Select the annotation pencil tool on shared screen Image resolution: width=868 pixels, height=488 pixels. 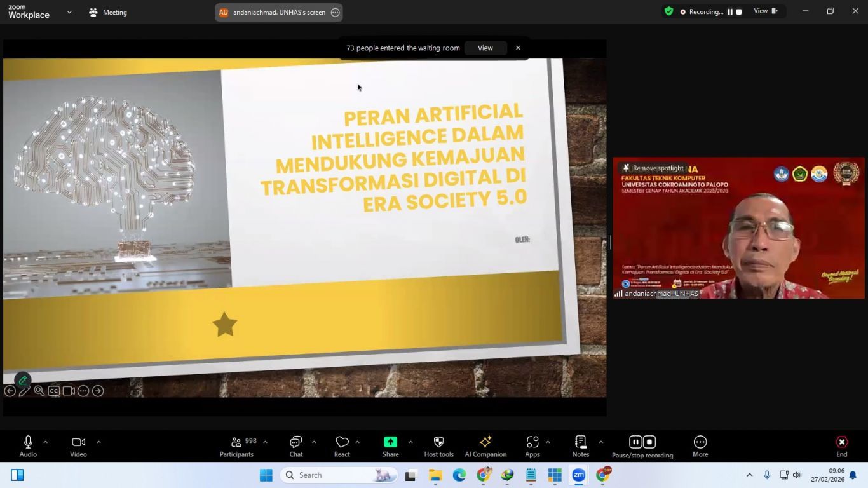pyautogui.click(x=24, y=391)
